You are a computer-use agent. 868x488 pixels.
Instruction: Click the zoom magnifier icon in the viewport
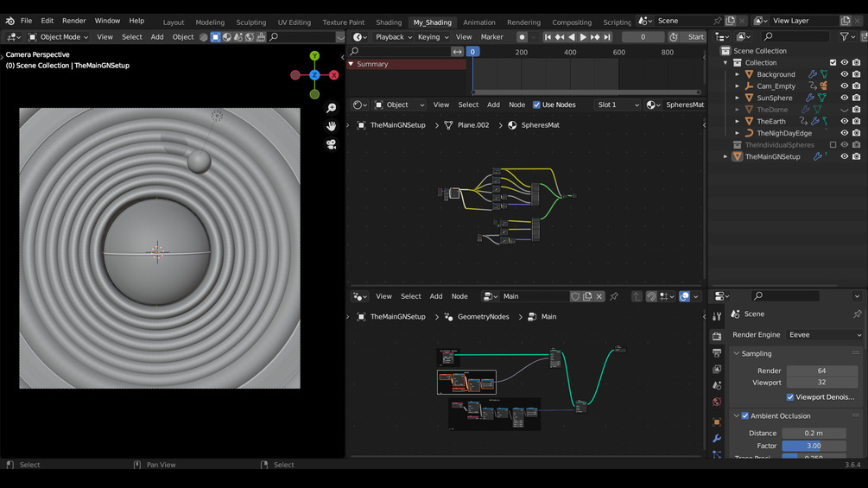pyautogui.click(x=332, y=108)
